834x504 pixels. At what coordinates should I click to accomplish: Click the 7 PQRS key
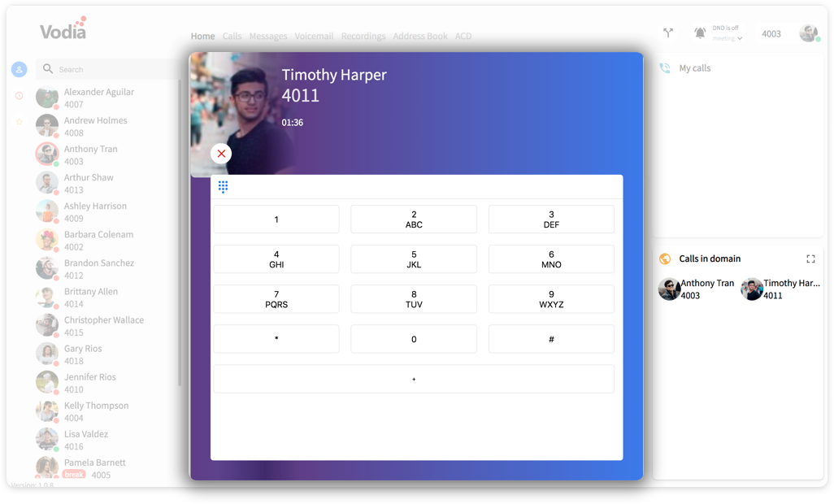pyautogui.click(x=276, y=299)
